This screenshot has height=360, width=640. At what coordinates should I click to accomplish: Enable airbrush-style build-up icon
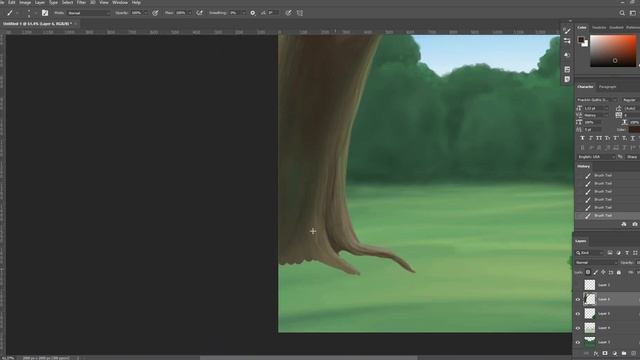pos(200,13)
